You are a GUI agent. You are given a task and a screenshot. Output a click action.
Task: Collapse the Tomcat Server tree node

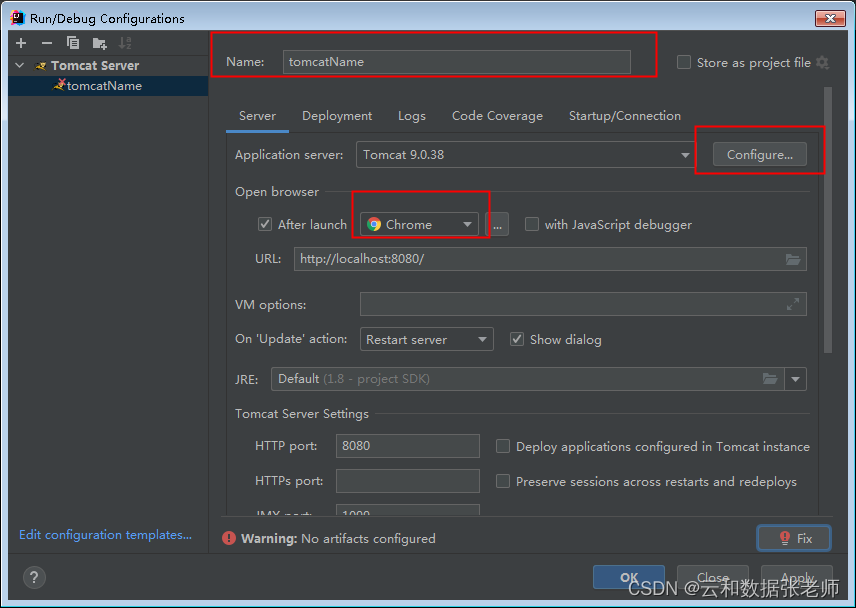[20, 65]
